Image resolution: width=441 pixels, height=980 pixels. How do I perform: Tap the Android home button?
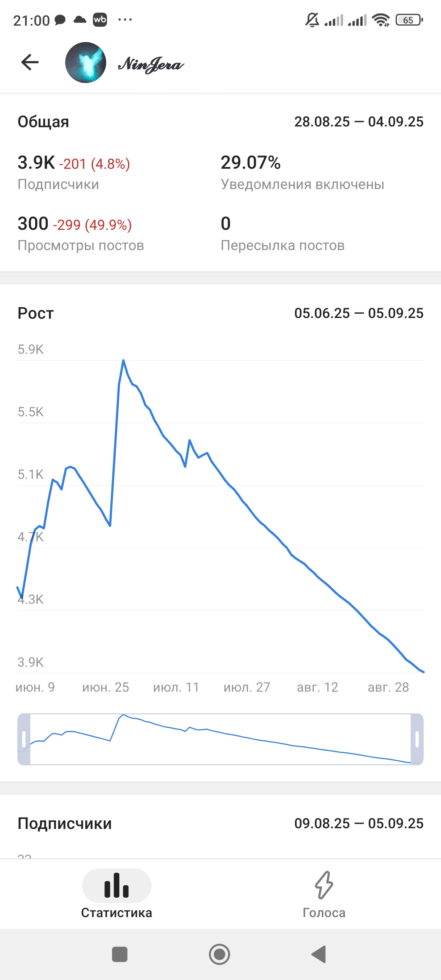click(219, 954)
